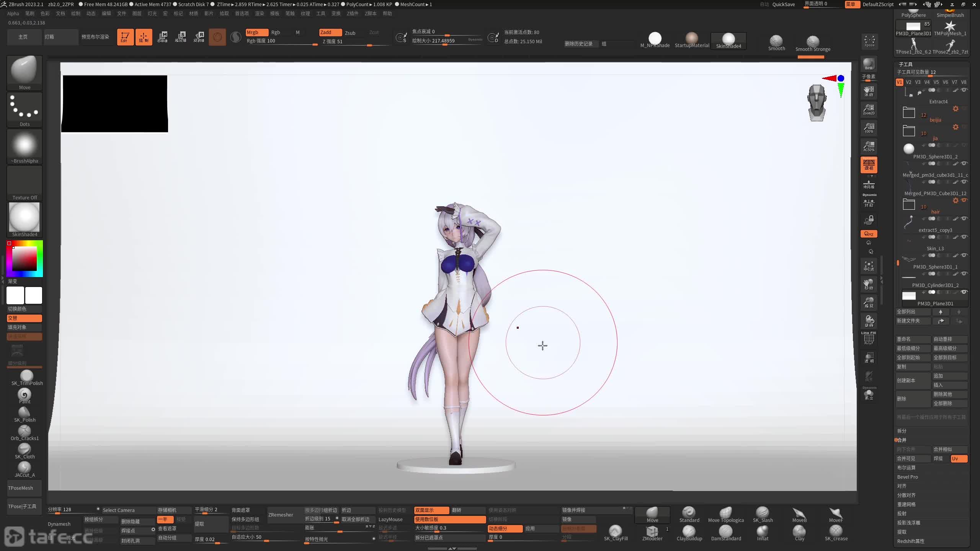Image resolution: width=980 pixels, height=551 pixels.
Task: Adjust the 绘制大小 (Draw Size) slider
Action: (447, 41)
